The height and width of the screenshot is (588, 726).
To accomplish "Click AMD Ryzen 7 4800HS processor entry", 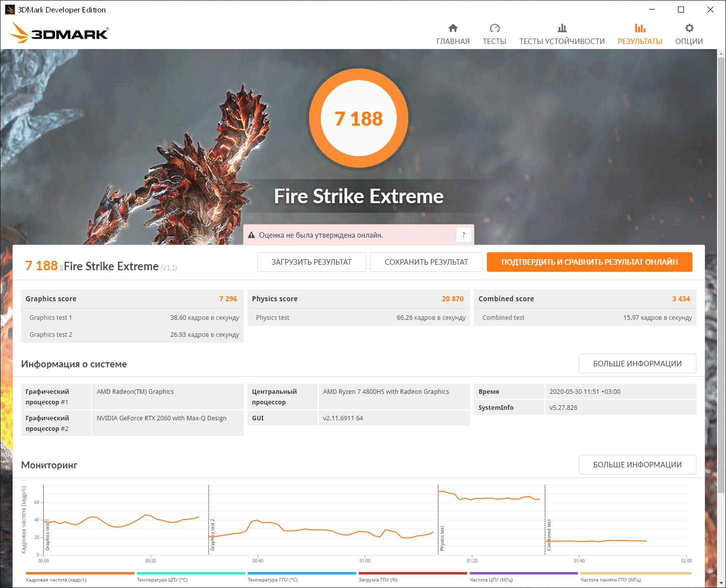I will pos(386,392).
